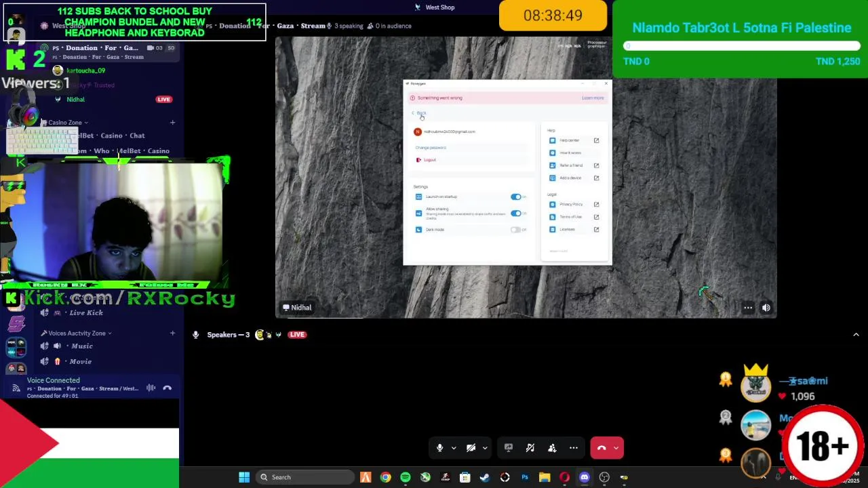Open Refer a friend external link icon

[x=597, y=165]
